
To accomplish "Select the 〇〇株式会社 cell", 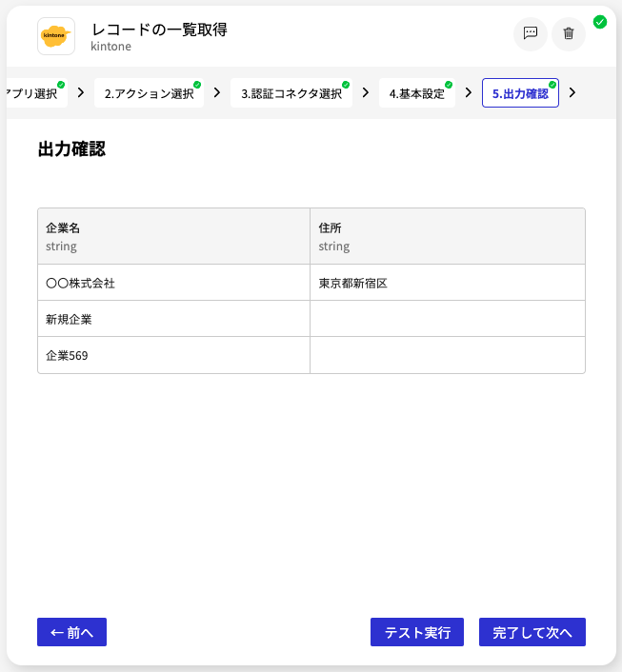I will pos(173,283).
